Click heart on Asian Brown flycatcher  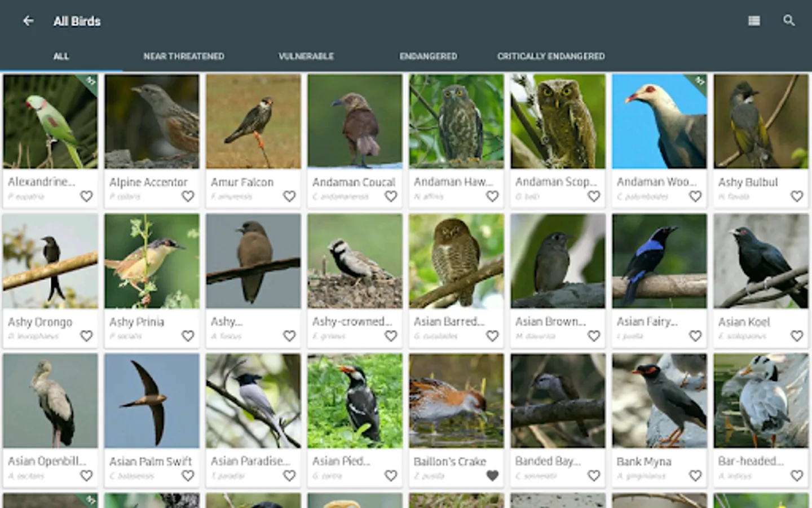594,336
